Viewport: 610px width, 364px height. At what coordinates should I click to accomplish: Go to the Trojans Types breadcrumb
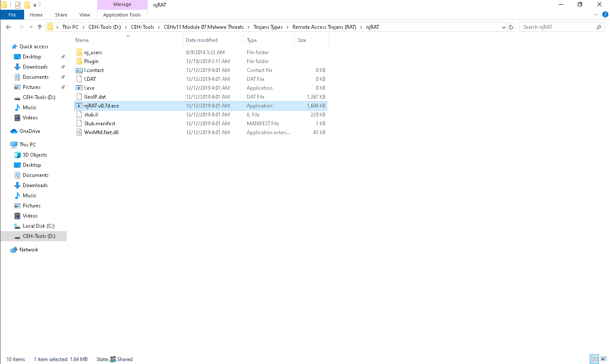[268, 27]
